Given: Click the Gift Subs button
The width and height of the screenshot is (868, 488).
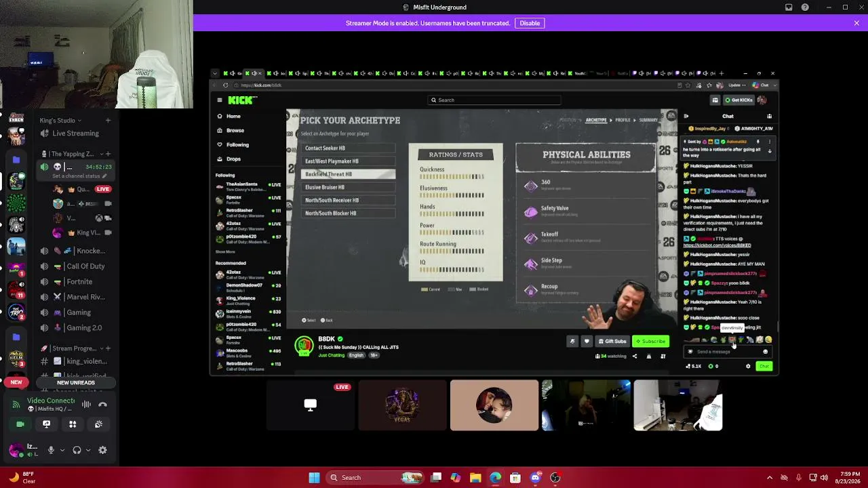Looking at the screenshot, I should (x=612, y=341).
